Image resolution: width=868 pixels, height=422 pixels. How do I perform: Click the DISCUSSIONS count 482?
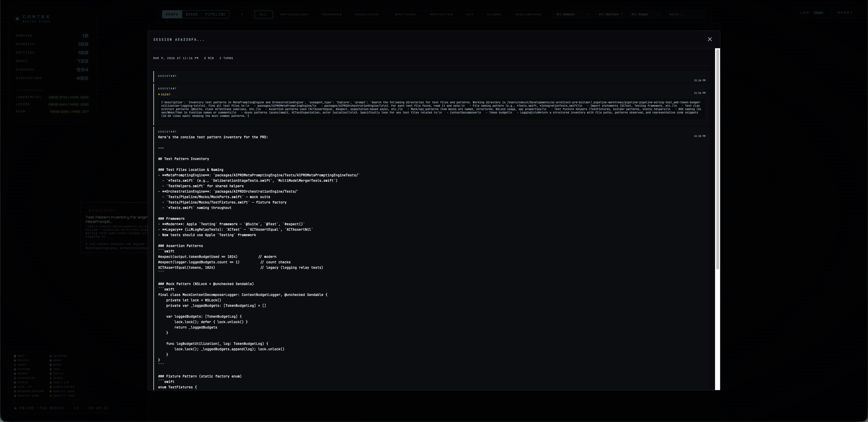pyautogui.click(x=83, y=78)
